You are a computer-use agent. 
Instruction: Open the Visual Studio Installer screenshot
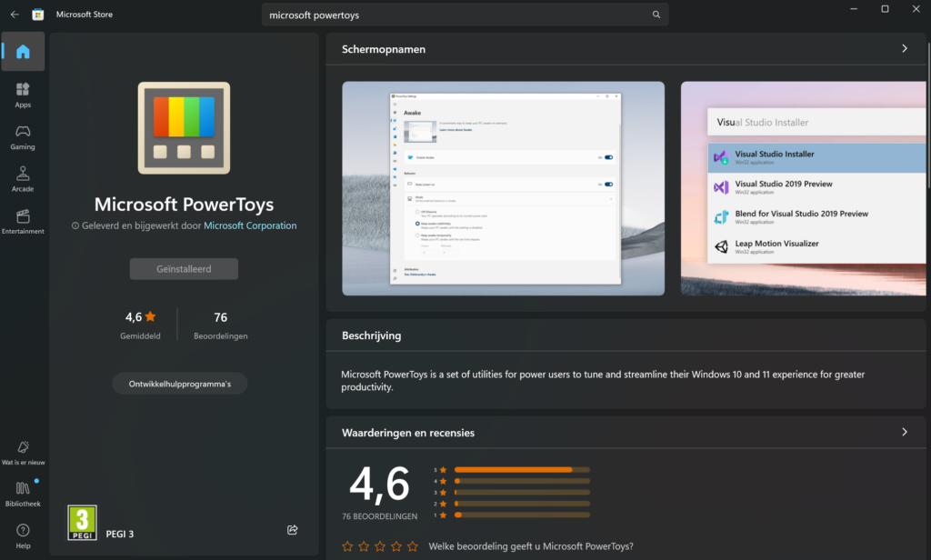tap(804, 188)
